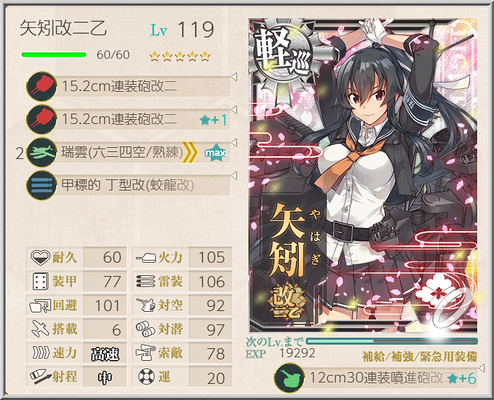Click the gun icon of 15.2cm連装砲改二 ★+1
Image resolution: width=494 pixels, height=400 pixels.
click(41, 119)
